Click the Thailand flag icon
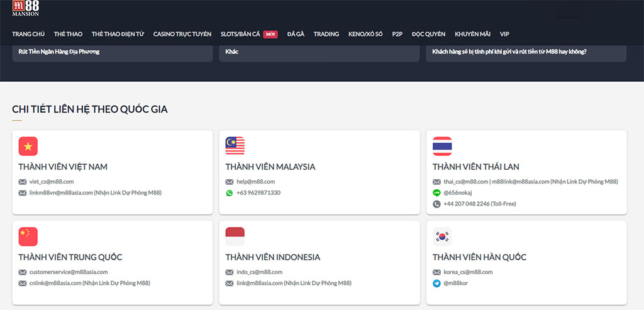644x310 pixels. pos(441,146)
